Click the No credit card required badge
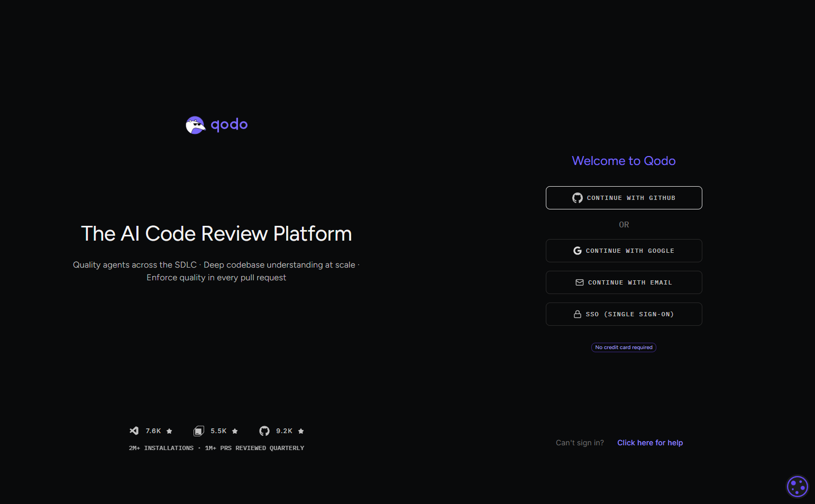815x504 pixels. click(x=624, y=347)
